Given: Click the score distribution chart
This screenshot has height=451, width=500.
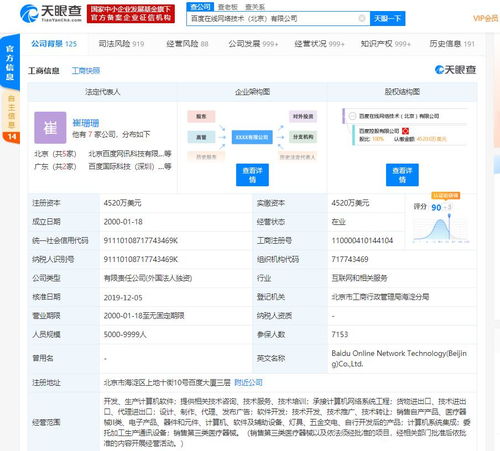Looking at the screenshot, I should [441, 229].
